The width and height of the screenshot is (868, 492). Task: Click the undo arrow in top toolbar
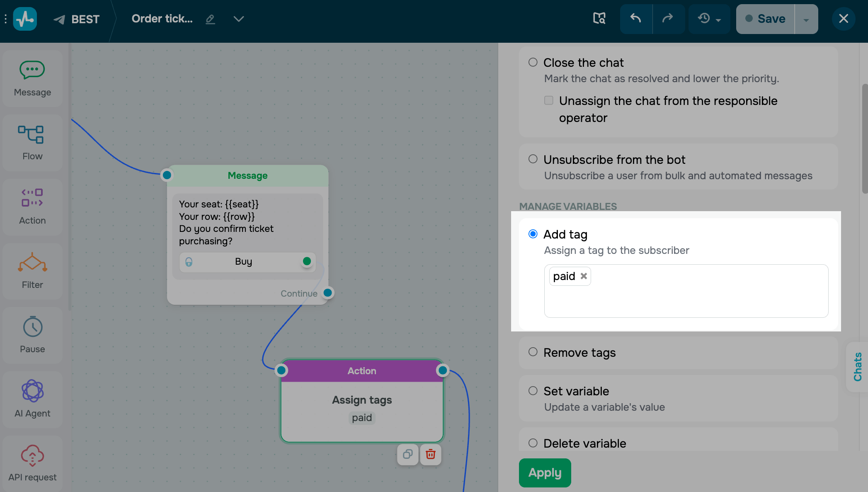[636, 19]
